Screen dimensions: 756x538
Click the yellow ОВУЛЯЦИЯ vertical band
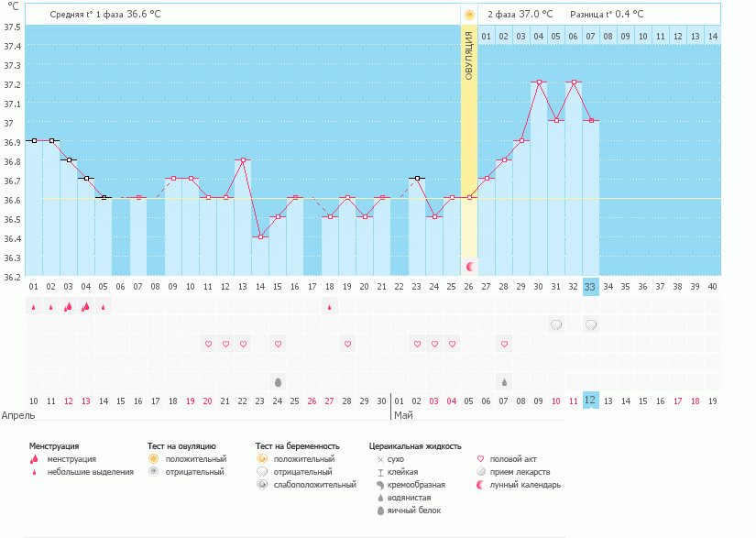point(469,137)
